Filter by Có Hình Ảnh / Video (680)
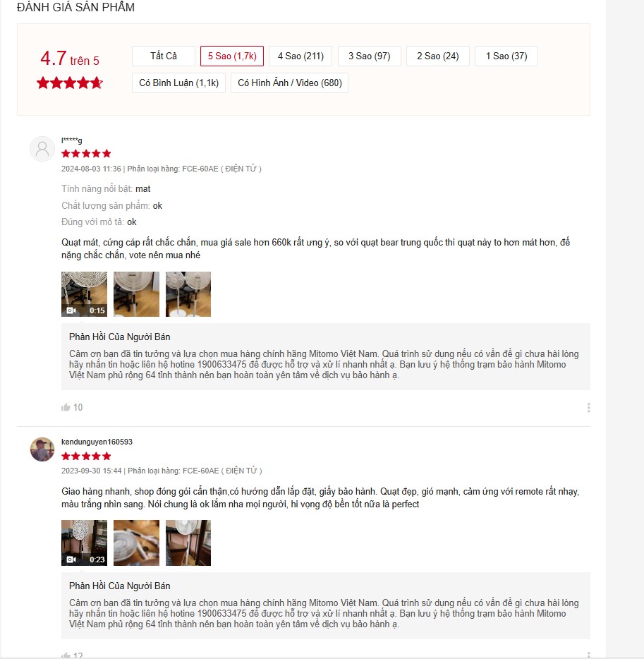The image size is (644, 659). coord(289,83)
